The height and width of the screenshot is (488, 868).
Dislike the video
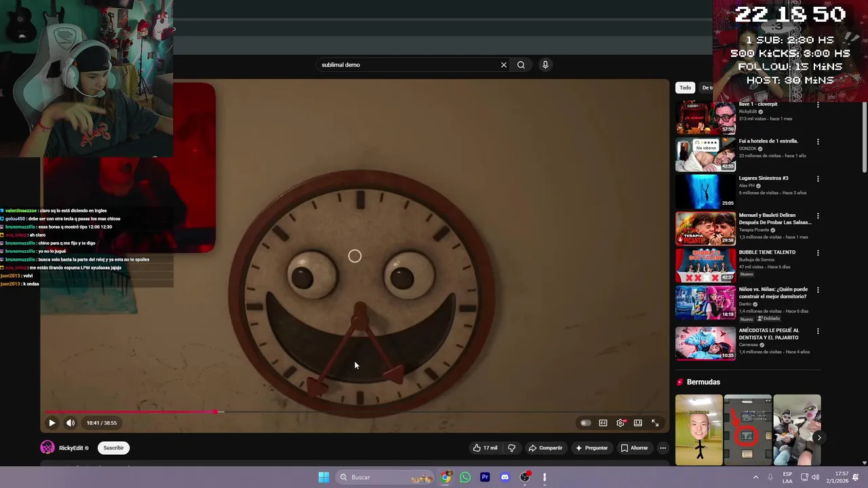pos(512,448)
